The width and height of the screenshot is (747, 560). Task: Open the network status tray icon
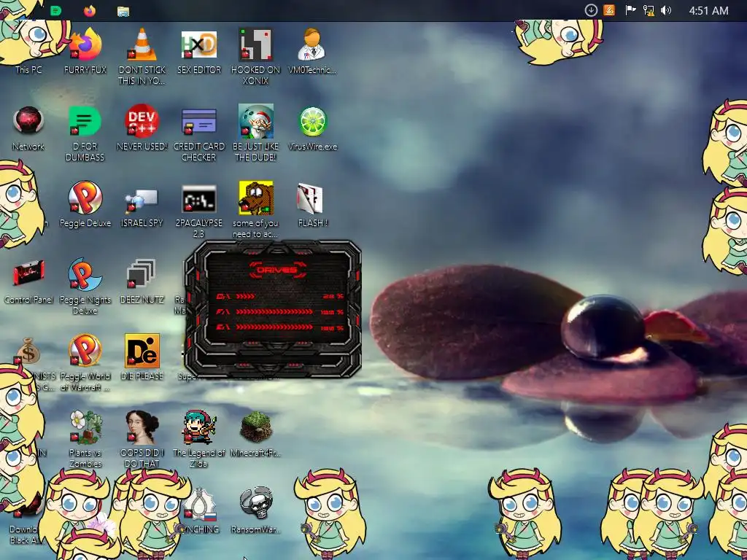coord(649,10)
